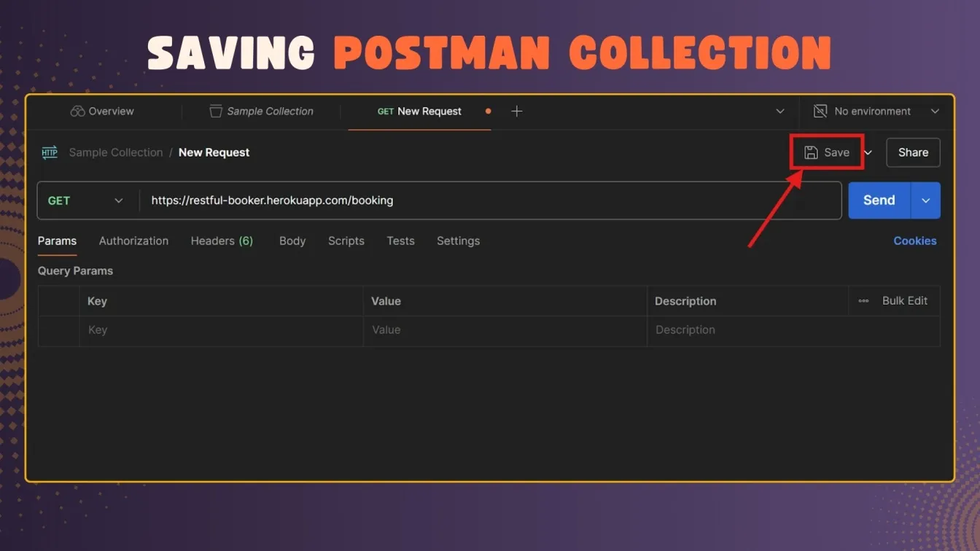Send the request with Send button
980x551 pixels.
(x=879, y=200)
